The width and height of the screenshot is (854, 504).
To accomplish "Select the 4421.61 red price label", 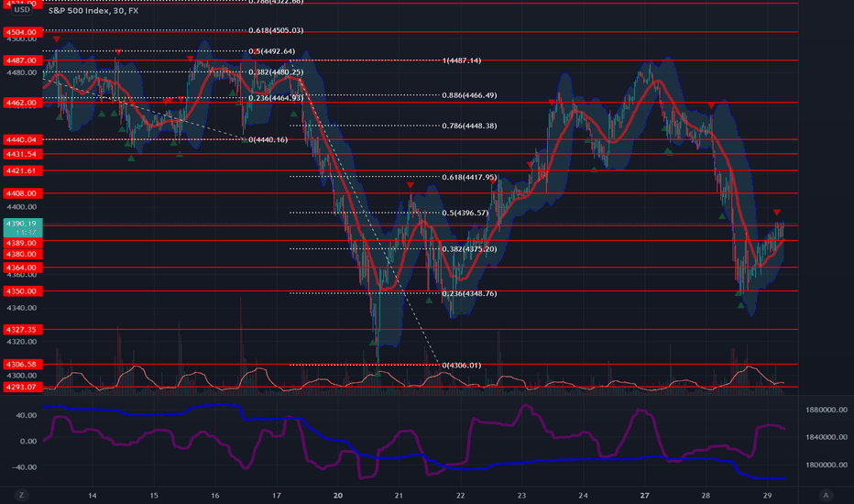I will (22, 171).
